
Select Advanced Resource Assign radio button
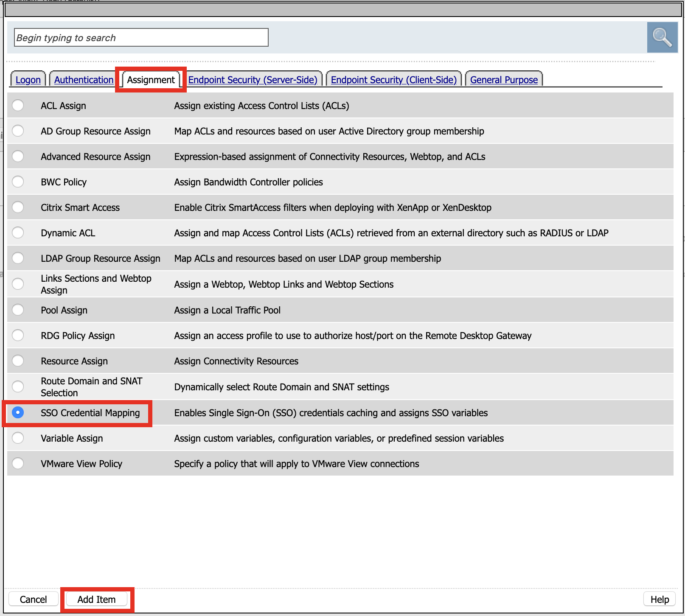[x=18, y=156]
